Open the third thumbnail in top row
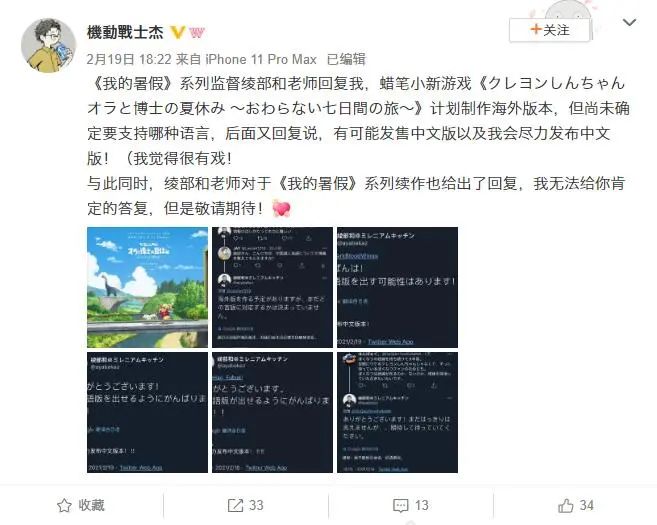This screenshot has width=657, height=525. pos(397,287)
